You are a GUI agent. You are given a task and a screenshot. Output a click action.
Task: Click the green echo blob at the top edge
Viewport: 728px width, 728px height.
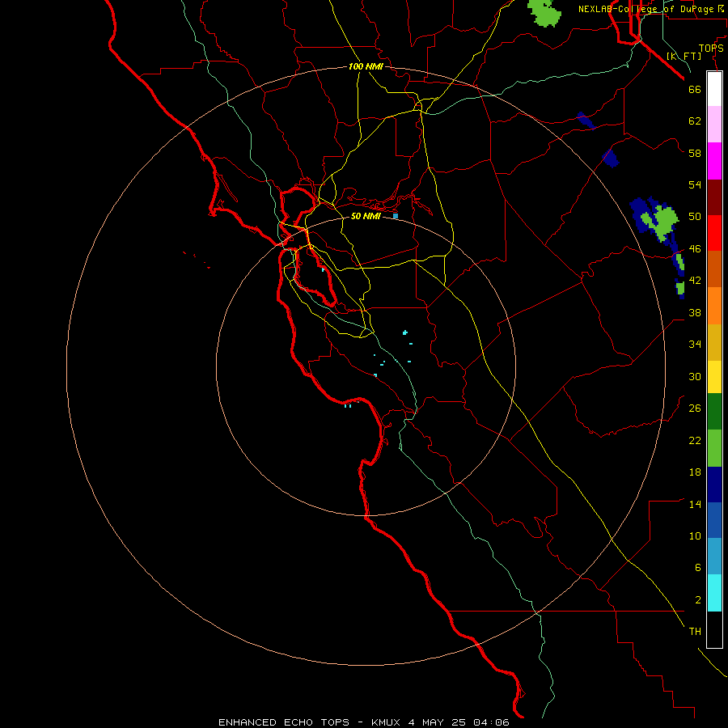coord(544,12)
